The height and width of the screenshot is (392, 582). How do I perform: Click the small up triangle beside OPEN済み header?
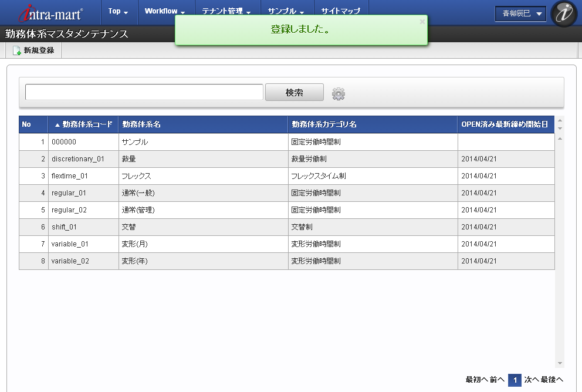point(560,120)
